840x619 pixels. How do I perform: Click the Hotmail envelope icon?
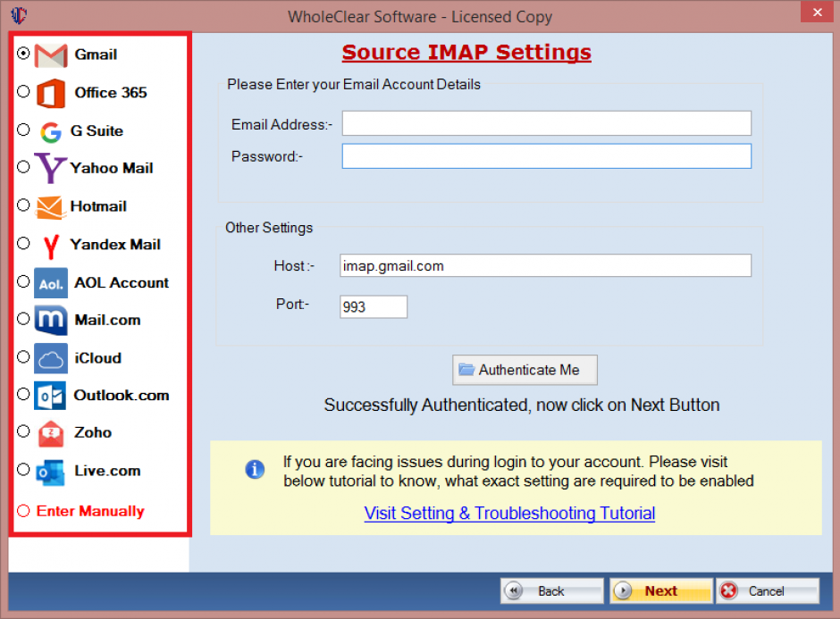pyautogui.click(x=50, y=206)
